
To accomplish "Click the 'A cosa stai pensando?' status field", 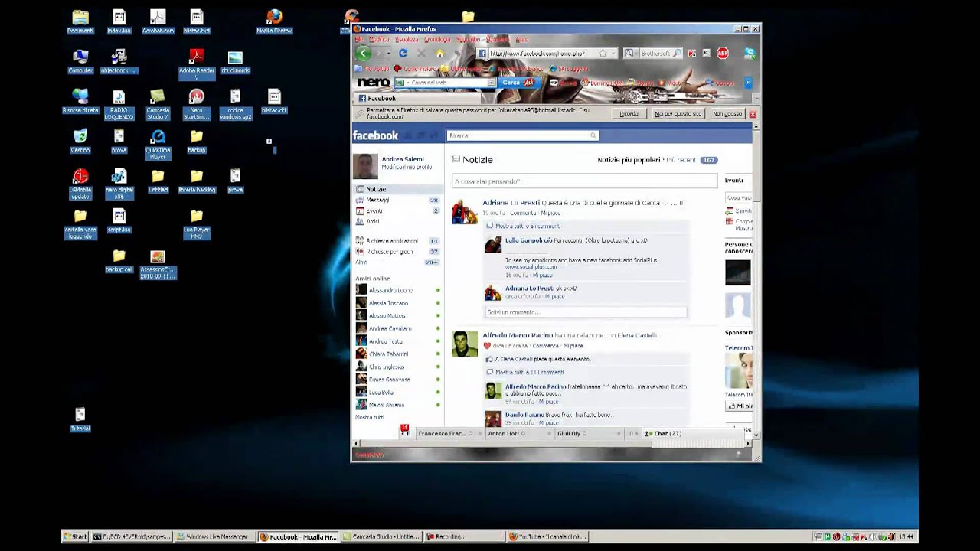I will point(585,181).
